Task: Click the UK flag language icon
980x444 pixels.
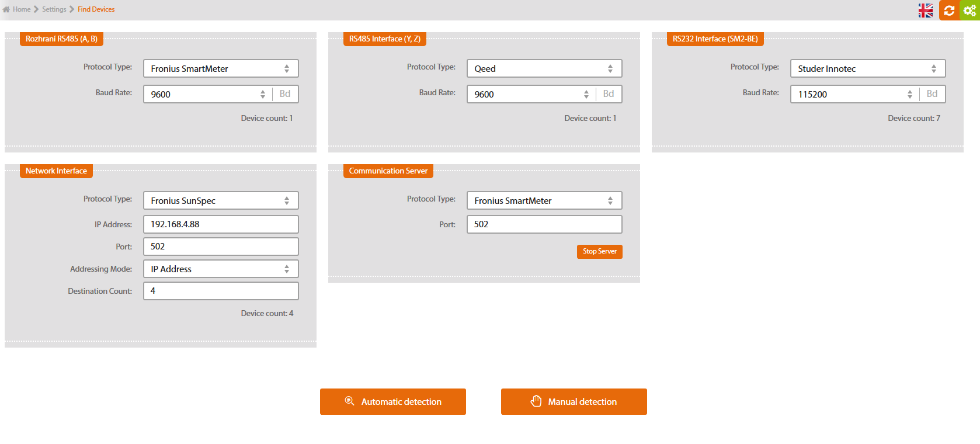Action: tap(925, 11)
